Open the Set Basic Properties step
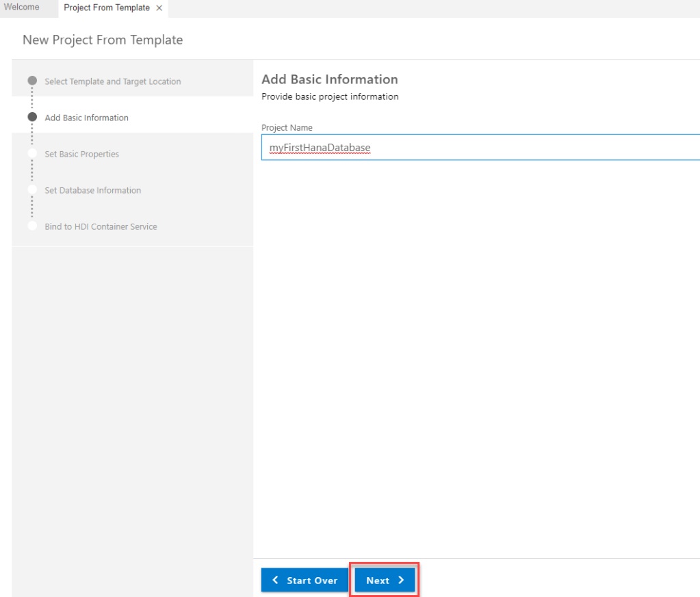 click(81, 154)
